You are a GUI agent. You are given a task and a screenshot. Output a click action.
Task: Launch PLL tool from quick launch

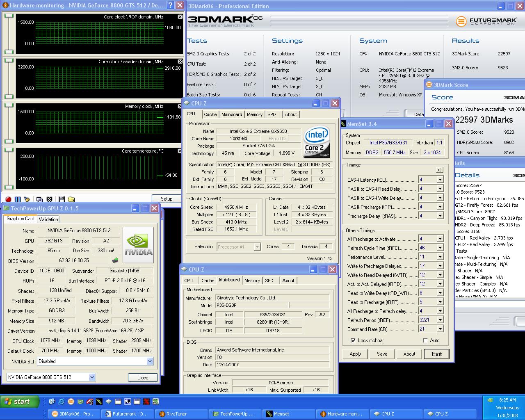[128, 402]
